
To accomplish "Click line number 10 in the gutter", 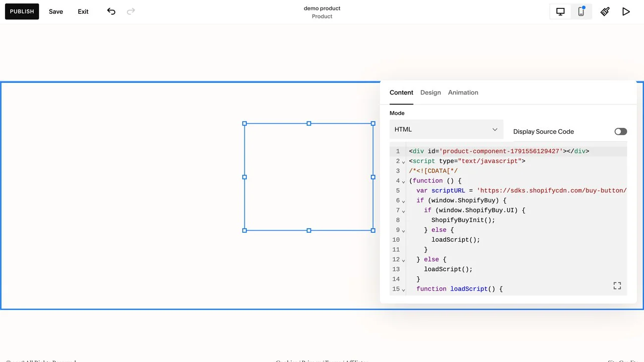I will (396, 240).
